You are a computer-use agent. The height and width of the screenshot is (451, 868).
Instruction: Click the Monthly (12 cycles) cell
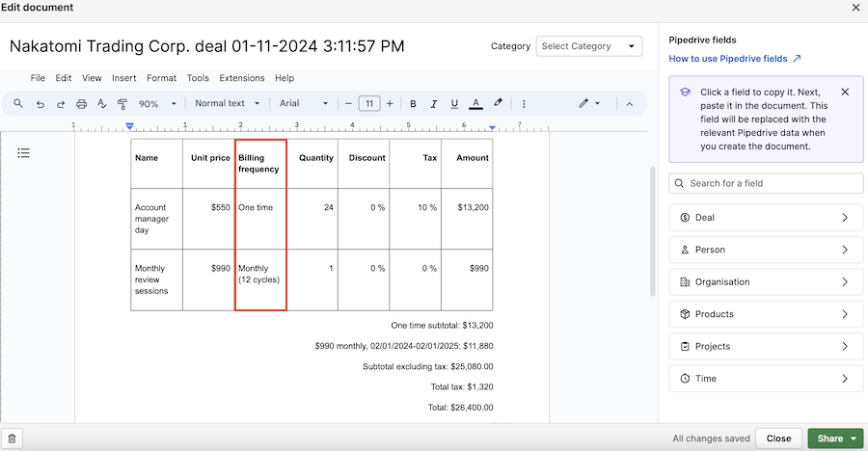tap(260, 279)
